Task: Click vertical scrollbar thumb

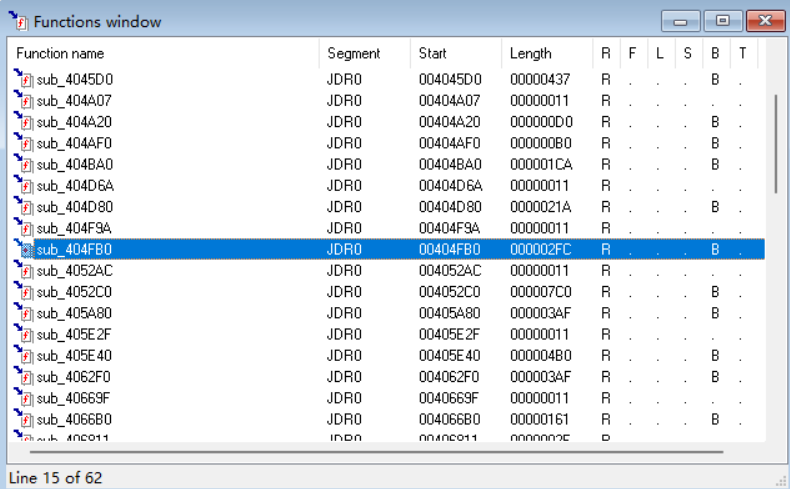Action: pyautogui.click(x=776, y=144)
